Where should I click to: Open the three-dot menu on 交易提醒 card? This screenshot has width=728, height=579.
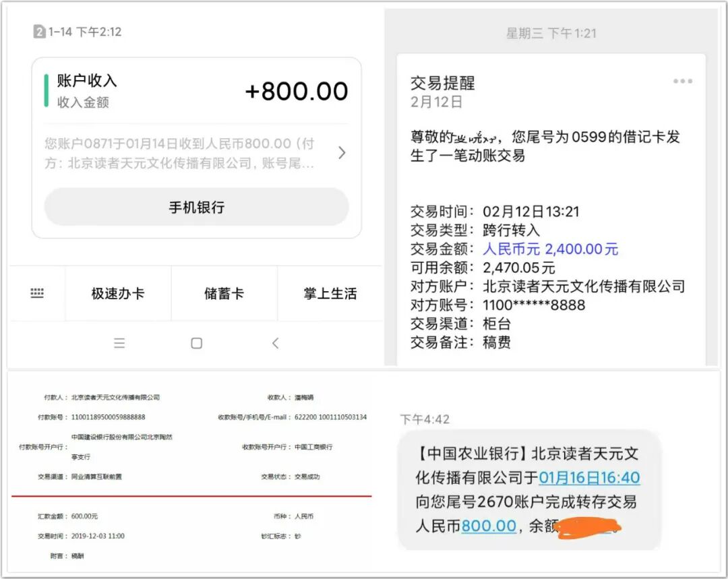click(x=682, y=82)
